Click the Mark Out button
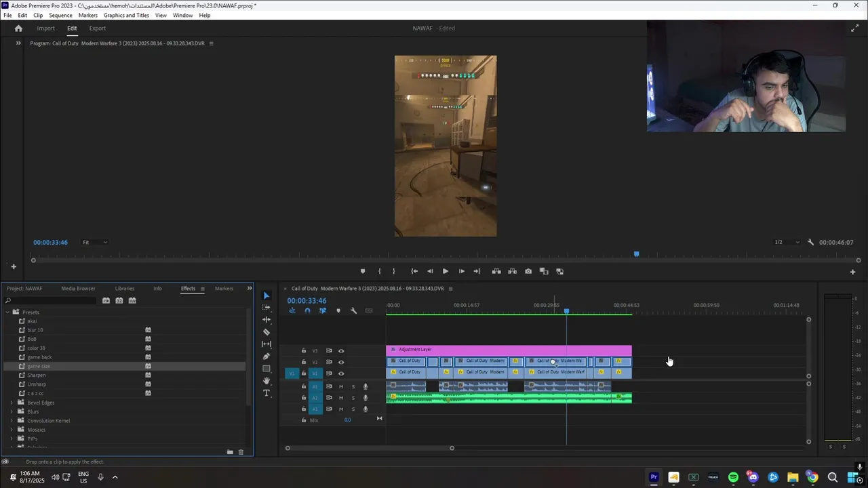This screenshot has width=868, height=488. click(x=394, y=271)
